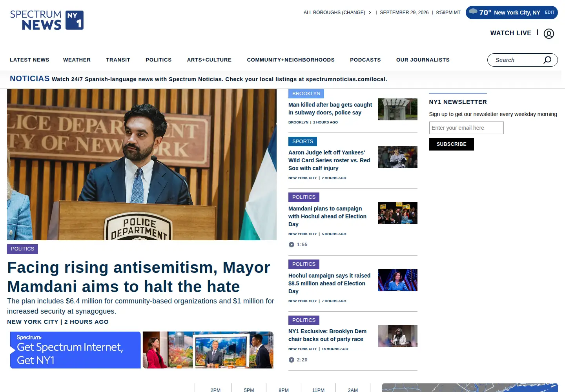Open the Hochul flags thumbnail
Screen dimensions: 565x392
click(398, 280)
